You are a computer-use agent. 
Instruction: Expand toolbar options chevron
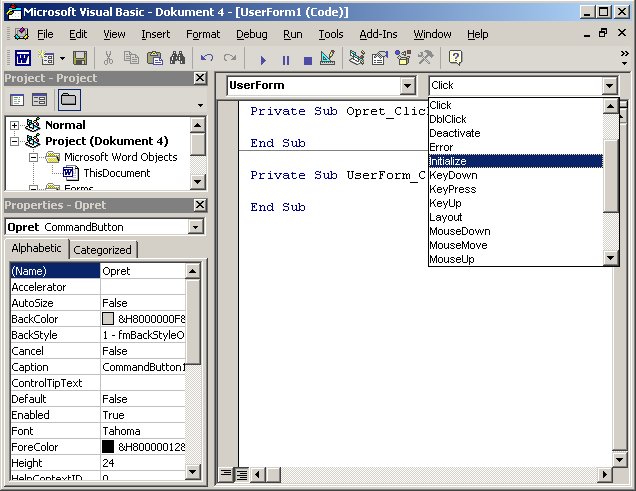coord(625,58)
